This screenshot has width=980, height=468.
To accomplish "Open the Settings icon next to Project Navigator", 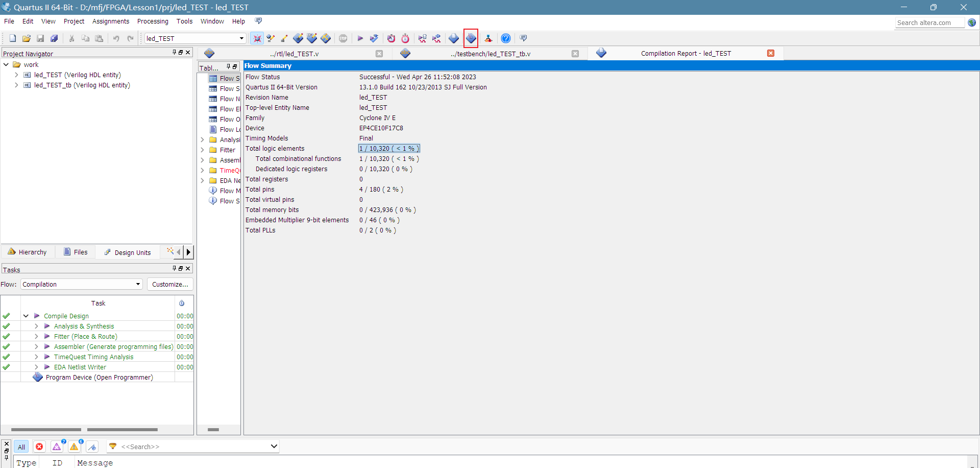I will (x=271, y=38).
